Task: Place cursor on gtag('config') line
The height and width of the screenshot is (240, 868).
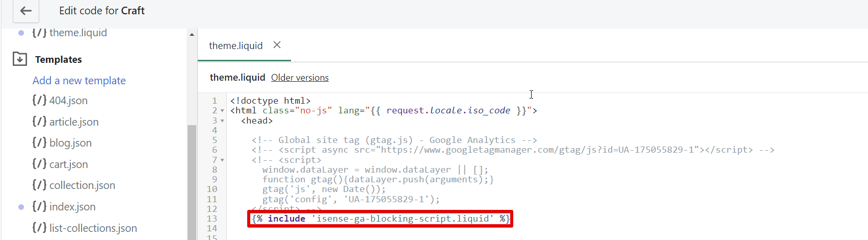Action: pos(351,199)
